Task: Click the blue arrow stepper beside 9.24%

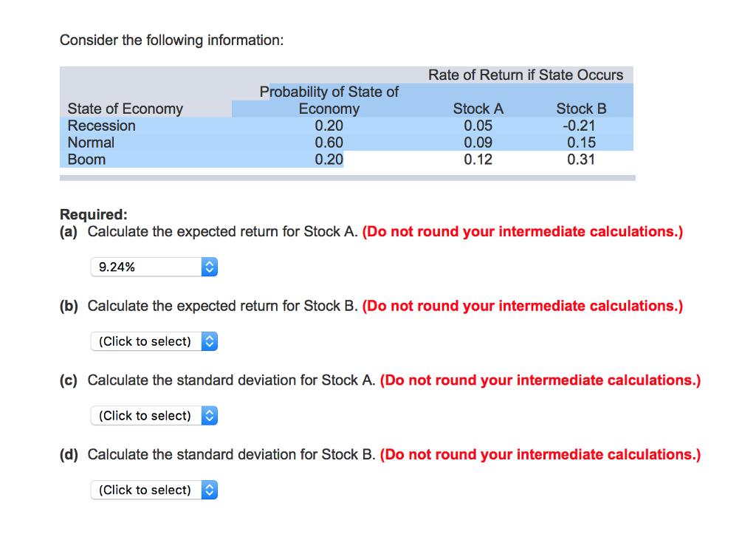Action: 210,267
